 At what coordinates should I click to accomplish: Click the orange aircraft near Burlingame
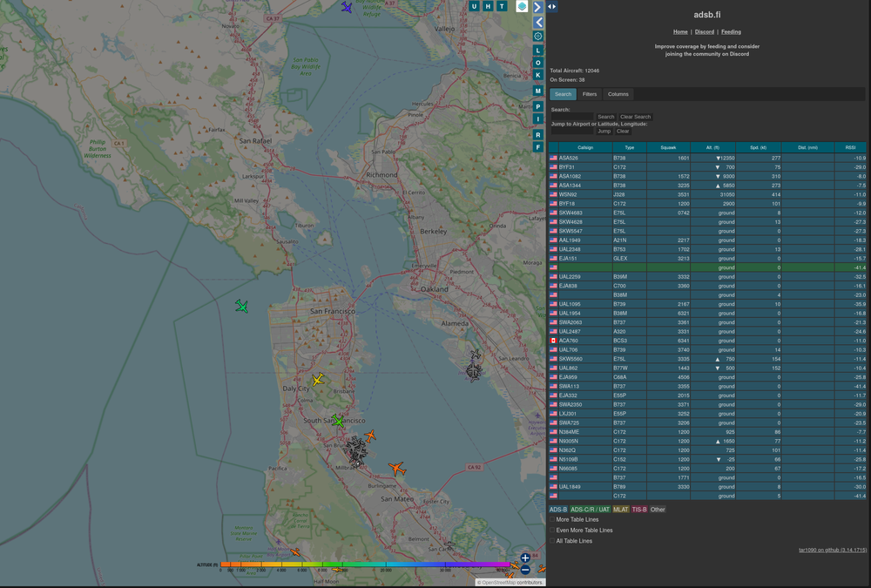click(x=397, y=470)
